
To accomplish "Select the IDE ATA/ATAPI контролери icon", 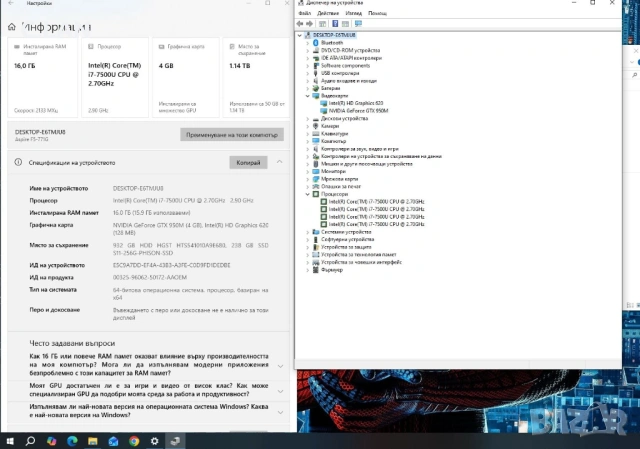I will (x=316, y=58).
